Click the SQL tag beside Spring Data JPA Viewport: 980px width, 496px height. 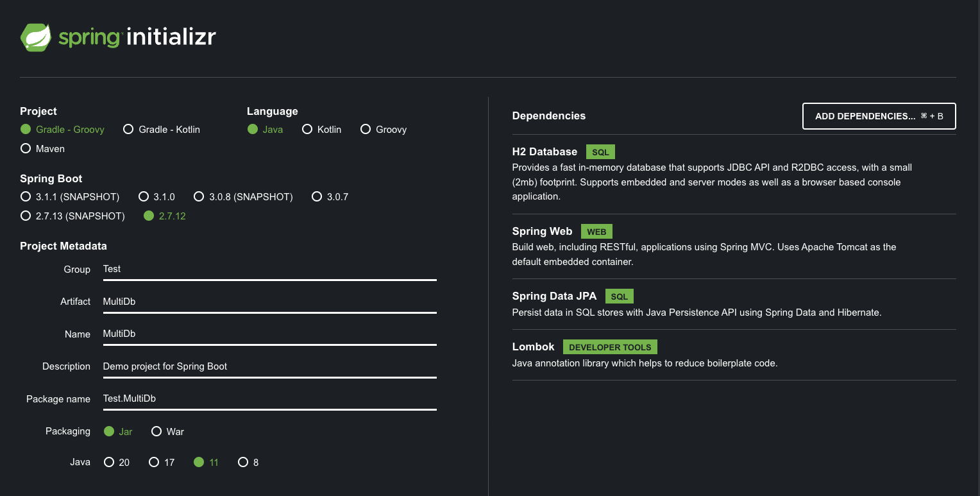pos(620,296)
